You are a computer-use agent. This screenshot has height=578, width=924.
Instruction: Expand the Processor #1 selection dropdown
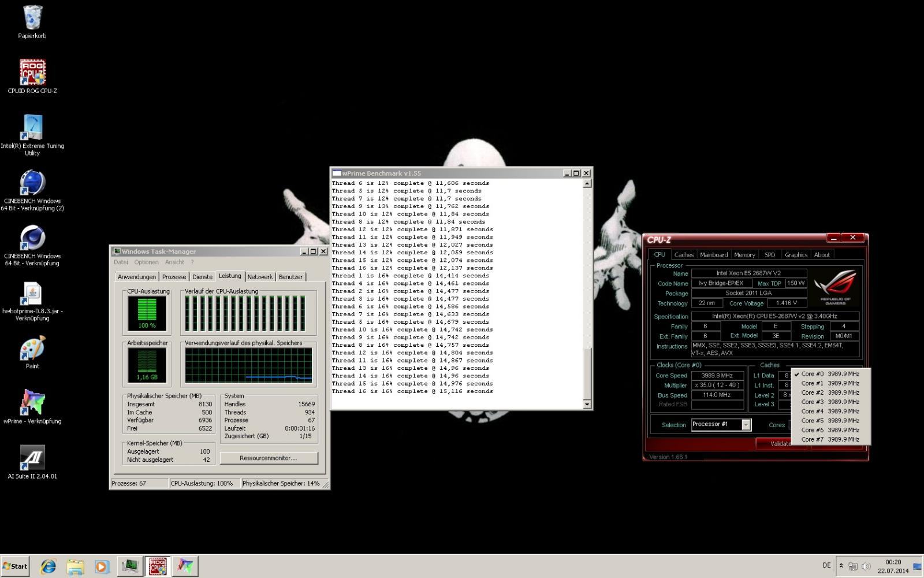click(x=746, y=425)
